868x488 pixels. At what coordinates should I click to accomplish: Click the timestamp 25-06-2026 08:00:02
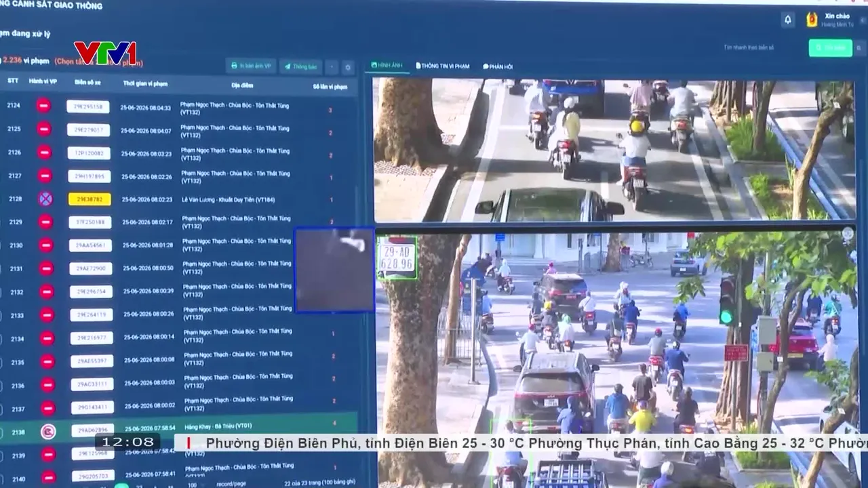[150, 405]
